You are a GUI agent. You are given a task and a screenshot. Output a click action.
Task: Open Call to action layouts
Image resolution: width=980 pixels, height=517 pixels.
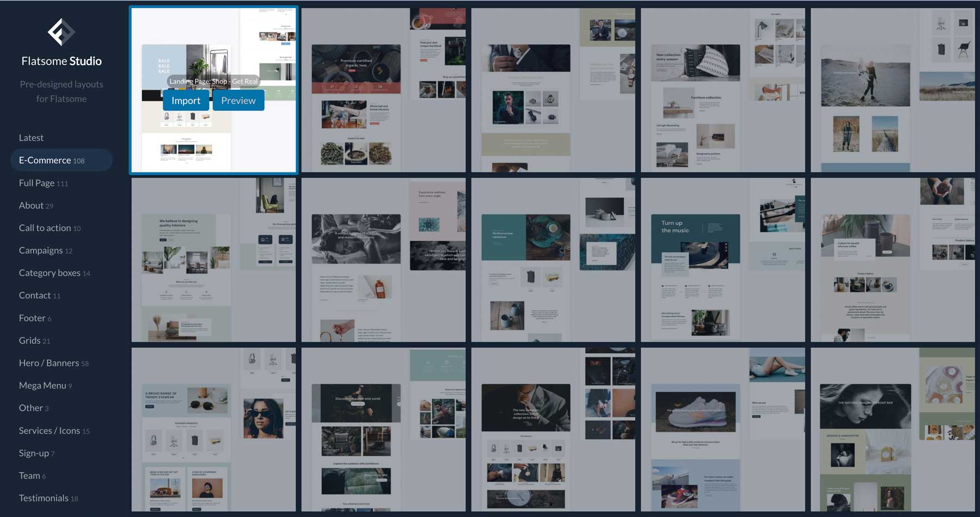[50, 228]
